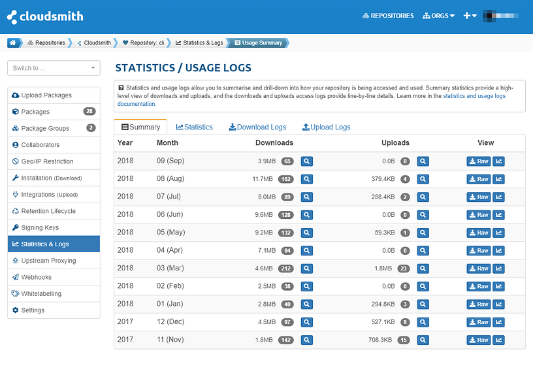Open Installation (Download) page
This screenshot has width=533, height=392.
click(54, 178)
